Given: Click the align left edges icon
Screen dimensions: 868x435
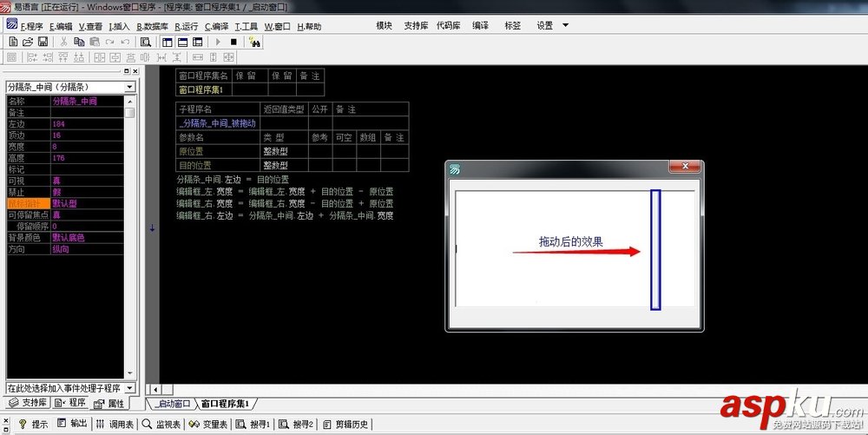Looking at the screenshot, I should [x=32, y=57].
